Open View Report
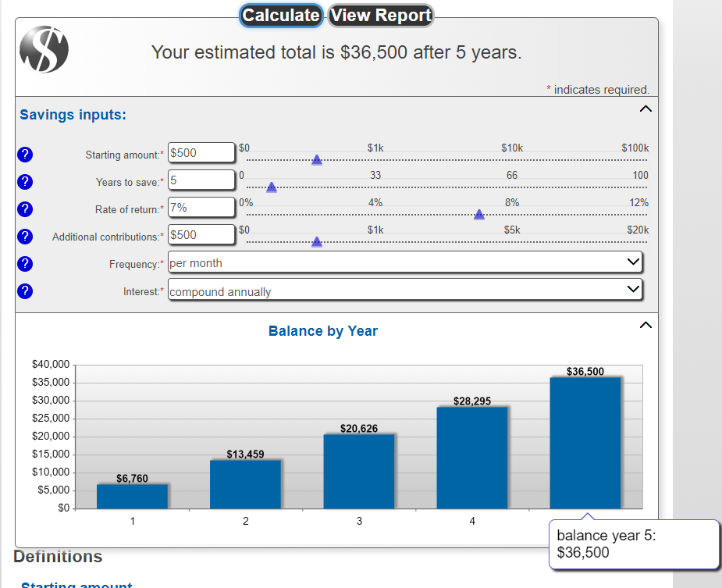Viewport: 722px width, 588px height. point(381,15)
